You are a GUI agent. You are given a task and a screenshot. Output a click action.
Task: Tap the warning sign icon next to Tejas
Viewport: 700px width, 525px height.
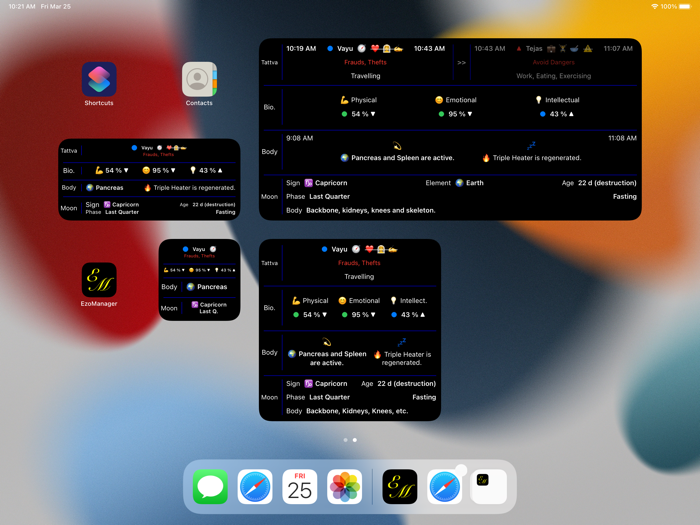tap(588, 49)
